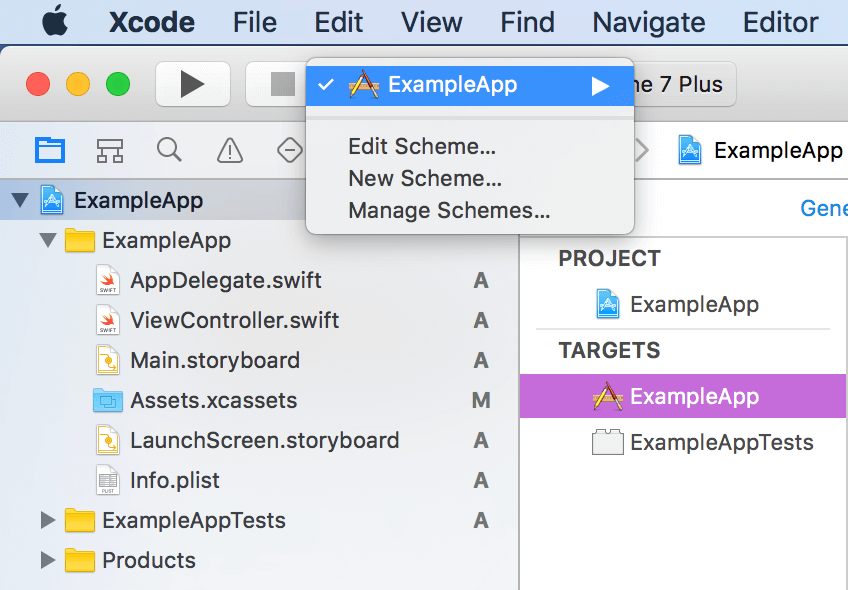Show the Issue navigator warning icon
848x590 pixels.
point(230,150)
